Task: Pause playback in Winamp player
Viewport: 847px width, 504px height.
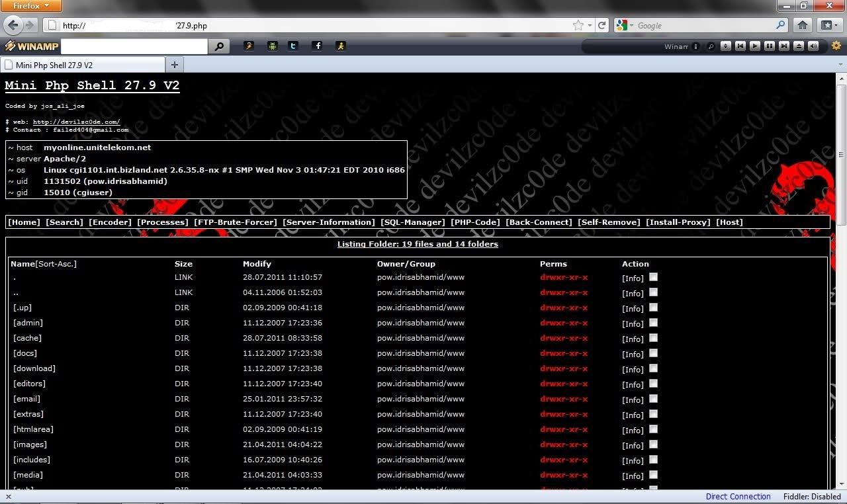Action: tap(770, 46)
